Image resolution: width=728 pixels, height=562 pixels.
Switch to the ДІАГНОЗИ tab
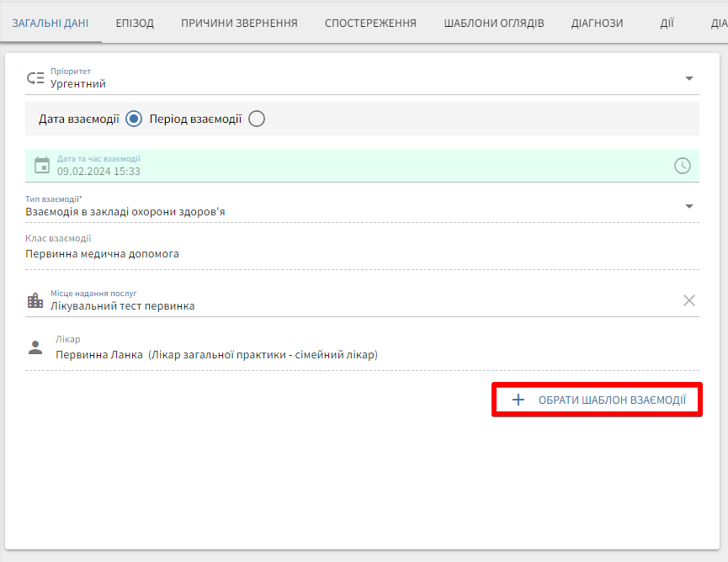click(x=597, y=23)
